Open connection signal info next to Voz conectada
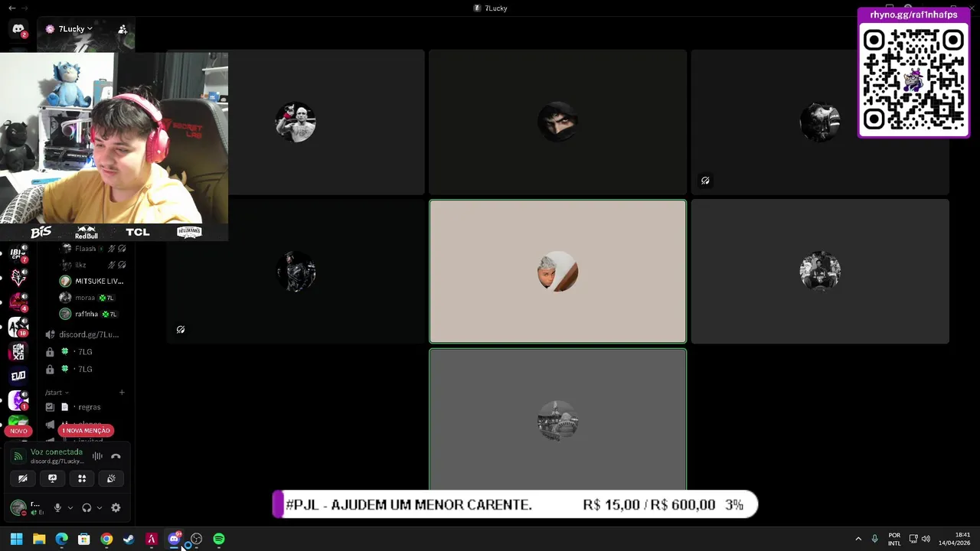The width and height of the screenshot is (980, 551). pyautogui.click(x=18, y=457)
